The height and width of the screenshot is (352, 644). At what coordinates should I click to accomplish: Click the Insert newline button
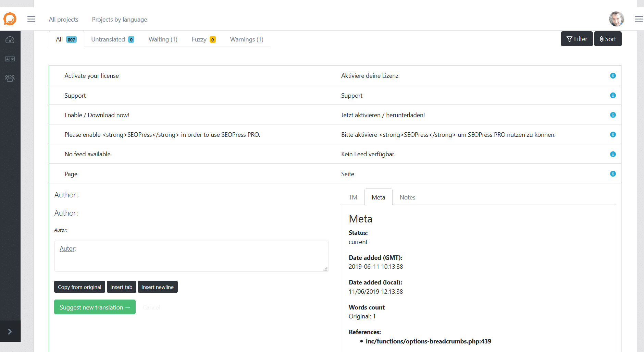coord(158,287)
